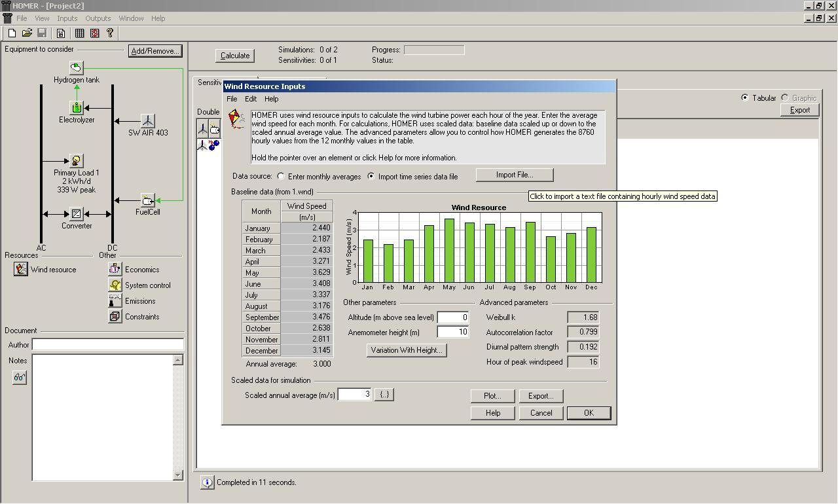Open the Converter component icon
This screenshot has width=838, height=504.
click(x=77, y=213)
